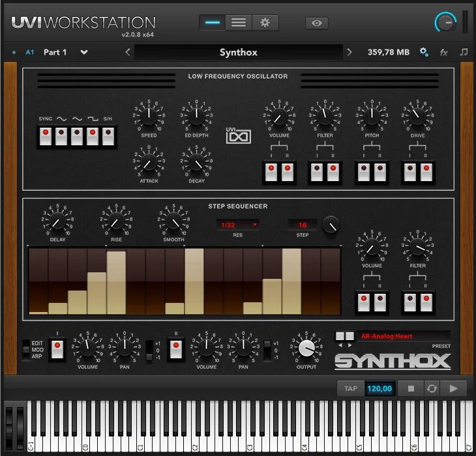
Task: Toggle LFO PITCH layer II switch
Action: pyautogui.click(x=380, y=173)
